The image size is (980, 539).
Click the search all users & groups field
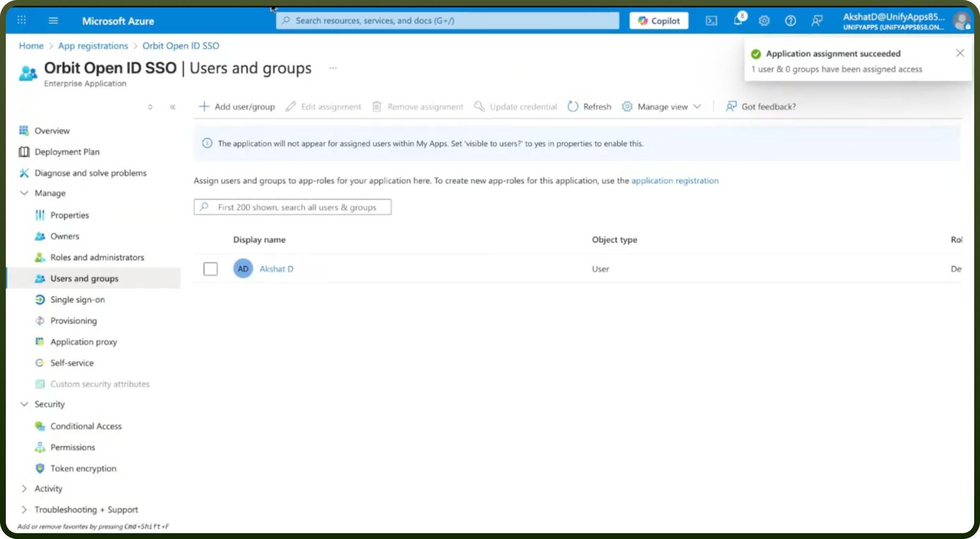coord(293,207)
